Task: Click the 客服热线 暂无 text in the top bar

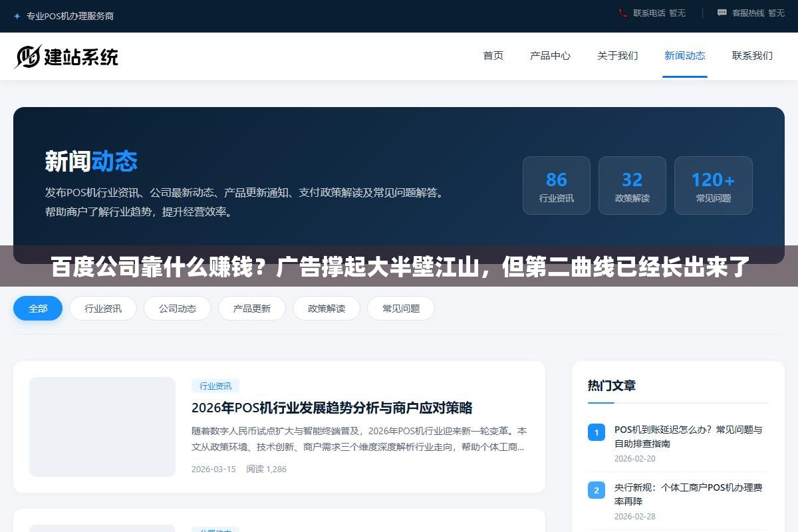Action: 758,13
